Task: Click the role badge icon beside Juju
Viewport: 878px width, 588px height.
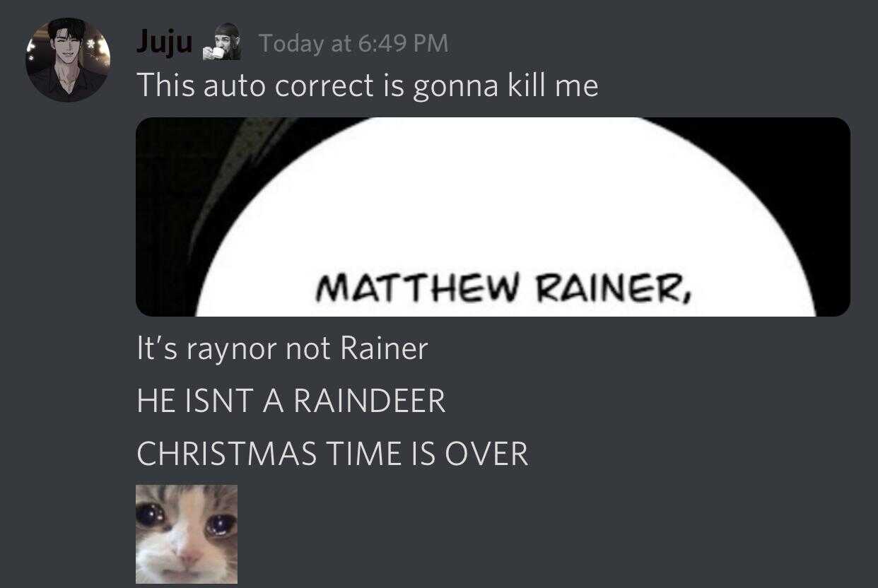Action: [222, 43]
